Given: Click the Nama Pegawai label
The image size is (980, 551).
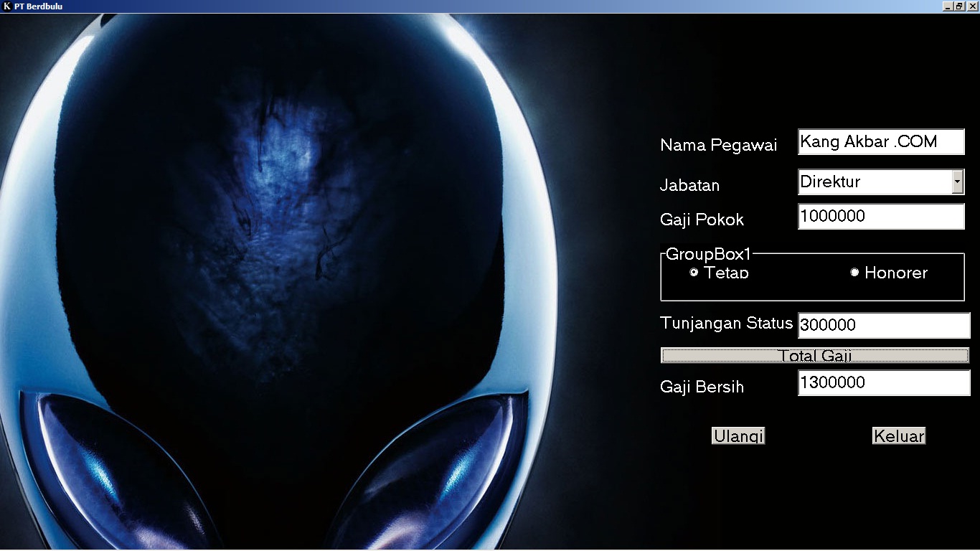Looking at the screenshot, I should click(x=718, y=146).
